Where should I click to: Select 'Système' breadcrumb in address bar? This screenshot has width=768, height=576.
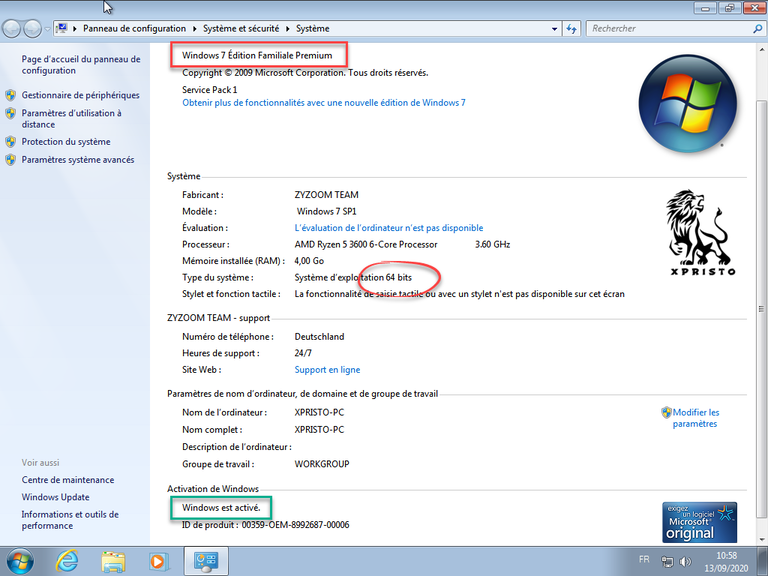(x=312, y=28)
